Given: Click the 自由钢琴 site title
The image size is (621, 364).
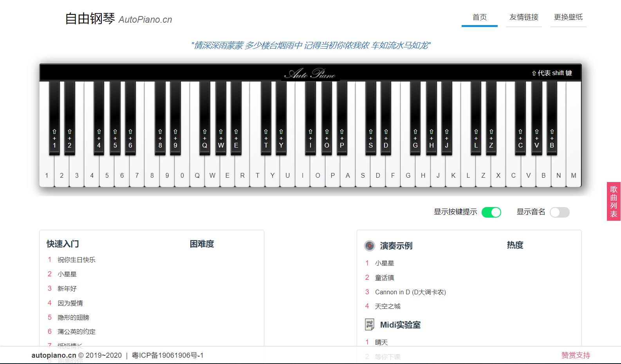Looking at the screenshot, I should pyautogui.click(x=90, y=18).
